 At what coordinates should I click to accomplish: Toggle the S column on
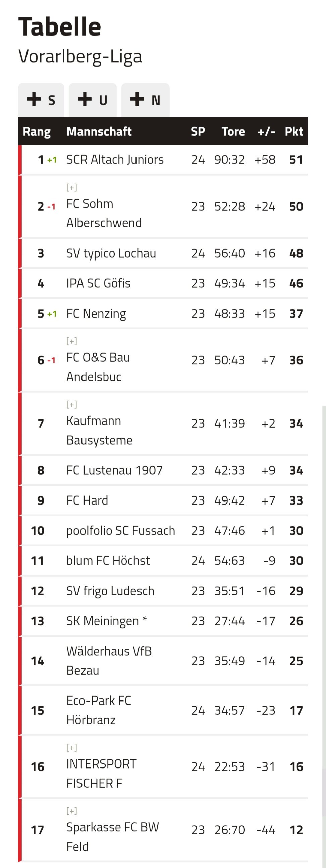point(41,100)
